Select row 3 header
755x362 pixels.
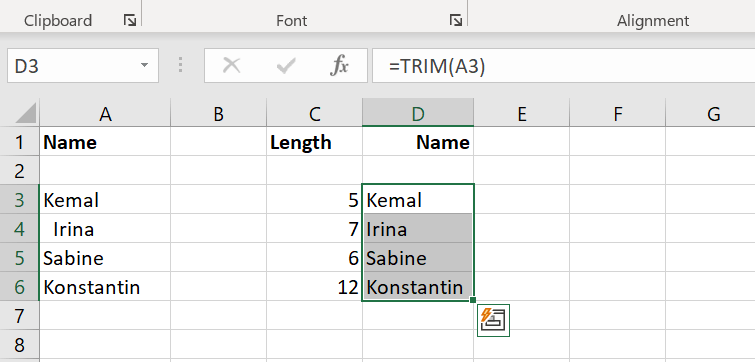pyautogui.click(x=20, y=199)
